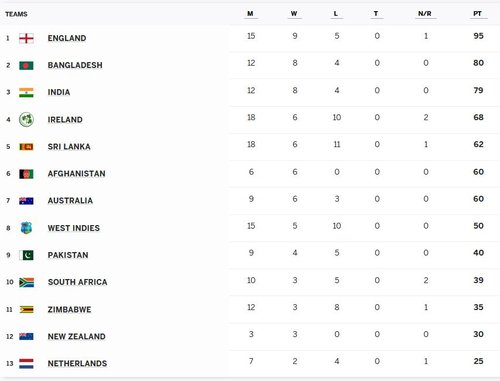The height and width of the screenshot is (381, 500).
Task: Click the Ireland cricket logo
Action: [26, 119]
